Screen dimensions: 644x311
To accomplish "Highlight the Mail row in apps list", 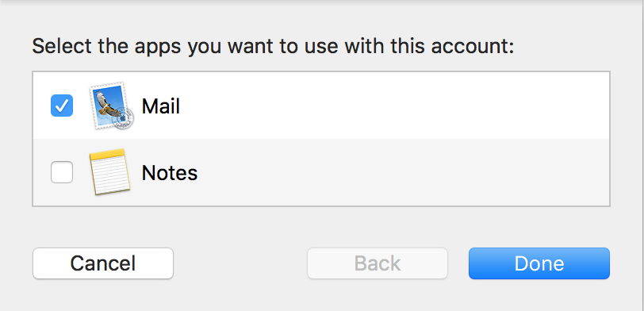I will (x=321, y=106).
